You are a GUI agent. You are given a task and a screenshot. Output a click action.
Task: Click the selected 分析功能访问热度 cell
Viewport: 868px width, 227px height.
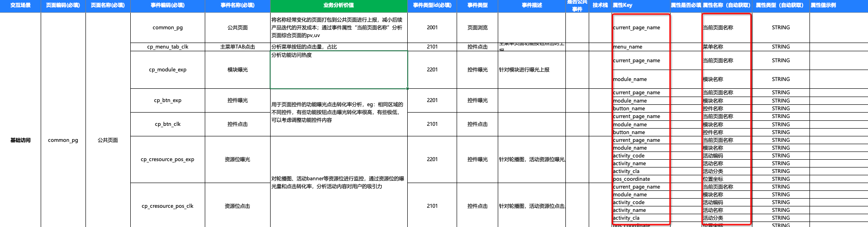pos(339,70)
